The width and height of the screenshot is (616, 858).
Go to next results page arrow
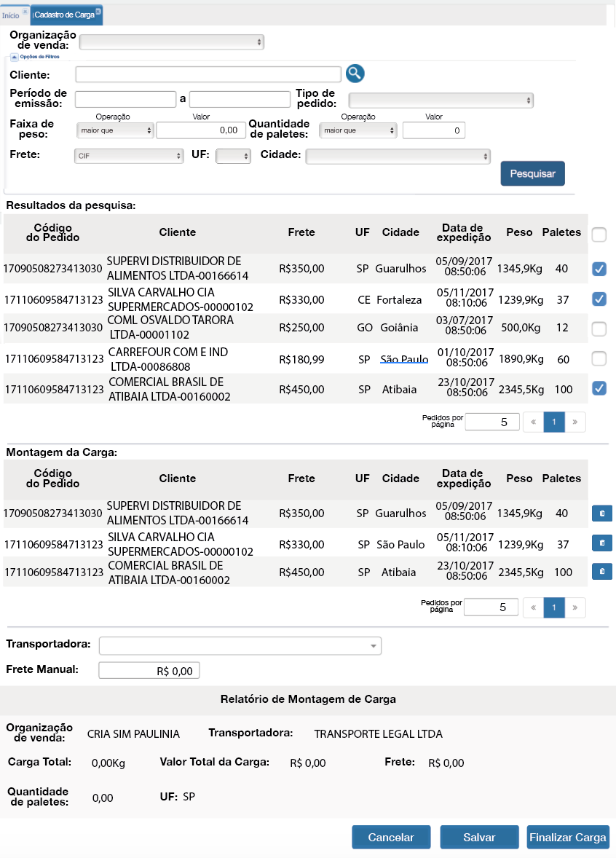[x=575, y=422]
